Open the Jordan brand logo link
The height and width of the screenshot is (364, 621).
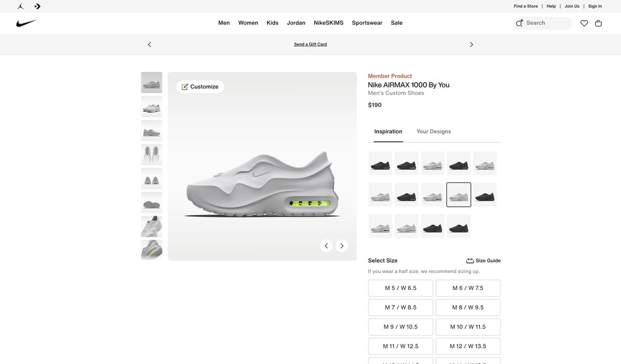pyautogui.click(x=20, y=6)
